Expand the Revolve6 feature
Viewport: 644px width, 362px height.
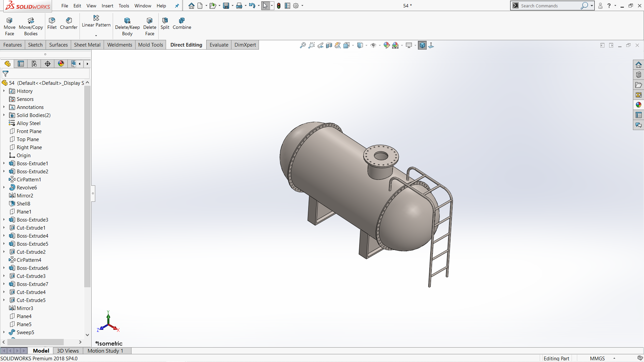(4, 188)
